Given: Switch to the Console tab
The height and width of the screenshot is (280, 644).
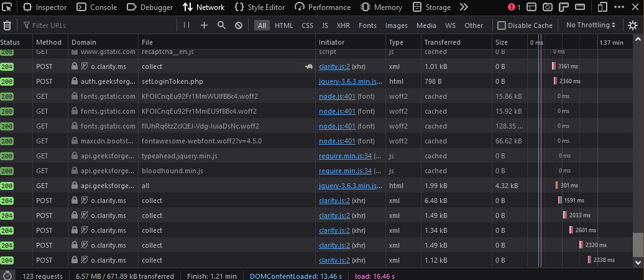Looking at the screenshot, I should pyautogui.click(x=97, y=7).
